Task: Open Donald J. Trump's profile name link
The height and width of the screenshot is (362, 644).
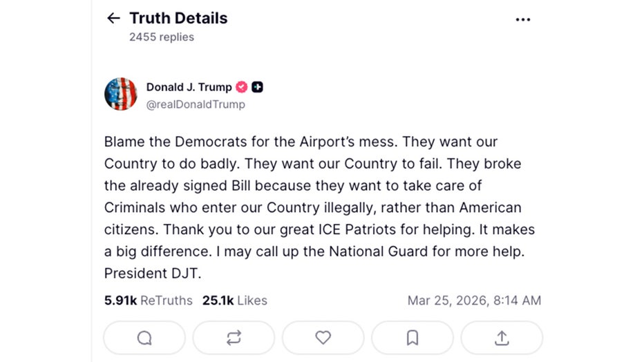Action: [189, 87]
